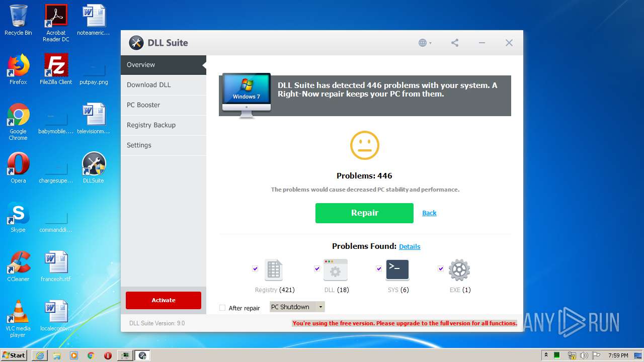Select the televisionm Word document icon

coord(94,119)
